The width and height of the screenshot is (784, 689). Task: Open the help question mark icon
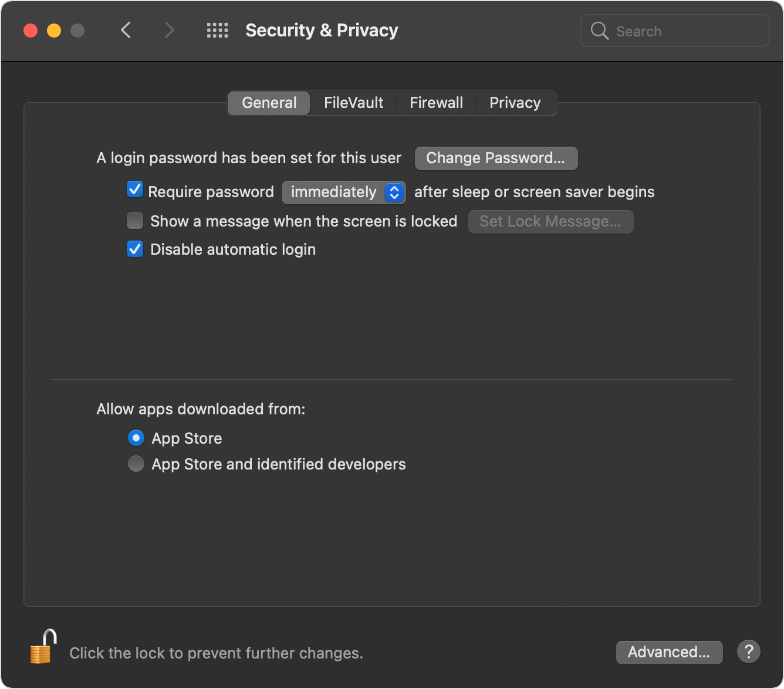pyautogui.click(x=748, y=651)
